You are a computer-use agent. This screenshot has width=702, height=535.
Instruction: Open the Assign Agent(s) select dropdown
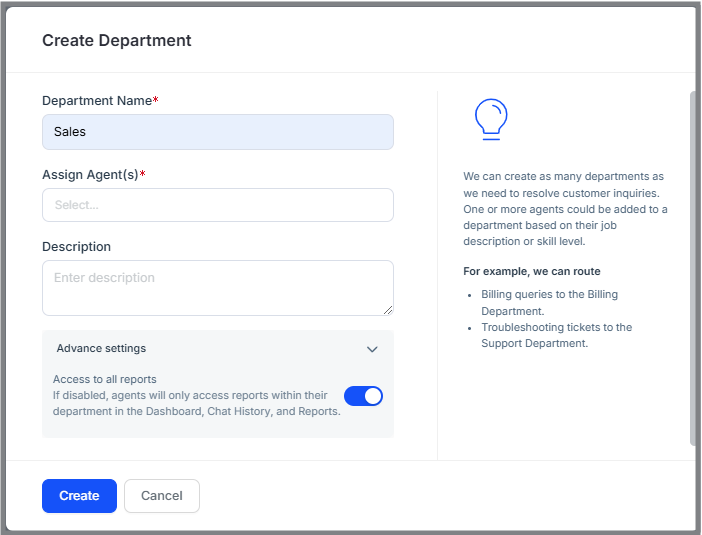[218, 205]
